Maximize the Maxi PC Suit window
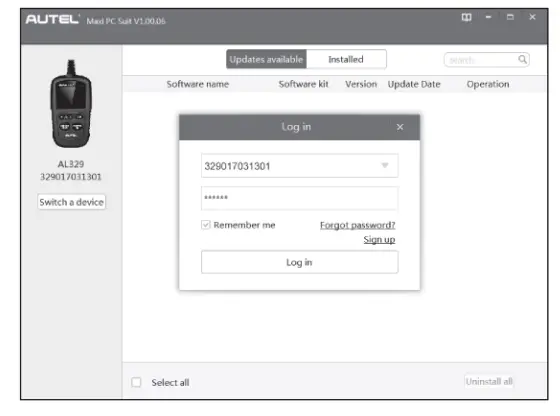Viewport: 560px width, 416px height. pyautogui.click(x=510, y=17)
